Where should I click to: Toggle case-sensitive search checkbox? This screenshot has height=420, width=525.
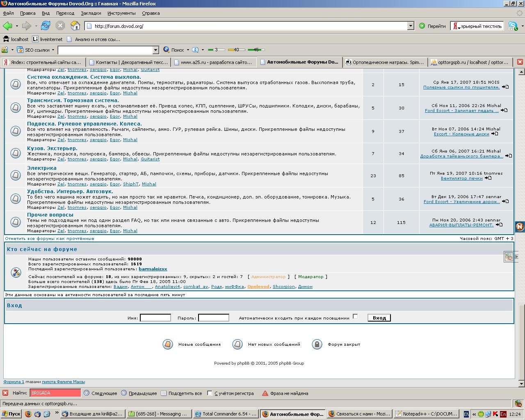(210, 393)
